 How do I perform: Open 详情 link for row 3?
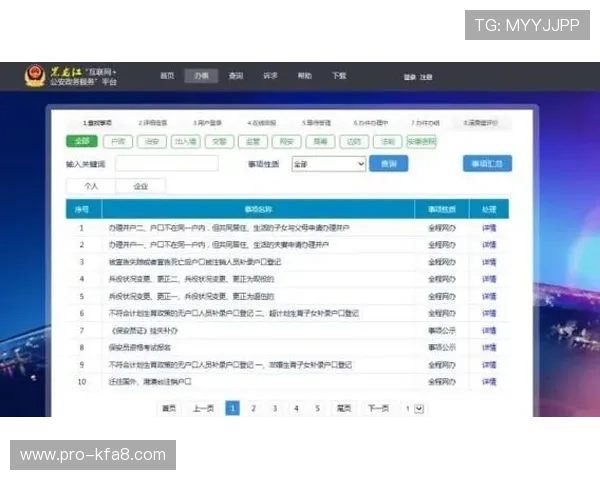[489, 262]
